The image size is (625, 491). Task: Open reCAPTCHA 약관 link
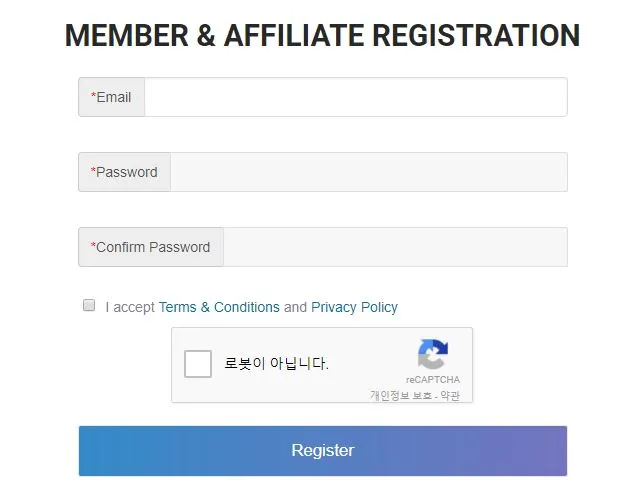[450, 395]
